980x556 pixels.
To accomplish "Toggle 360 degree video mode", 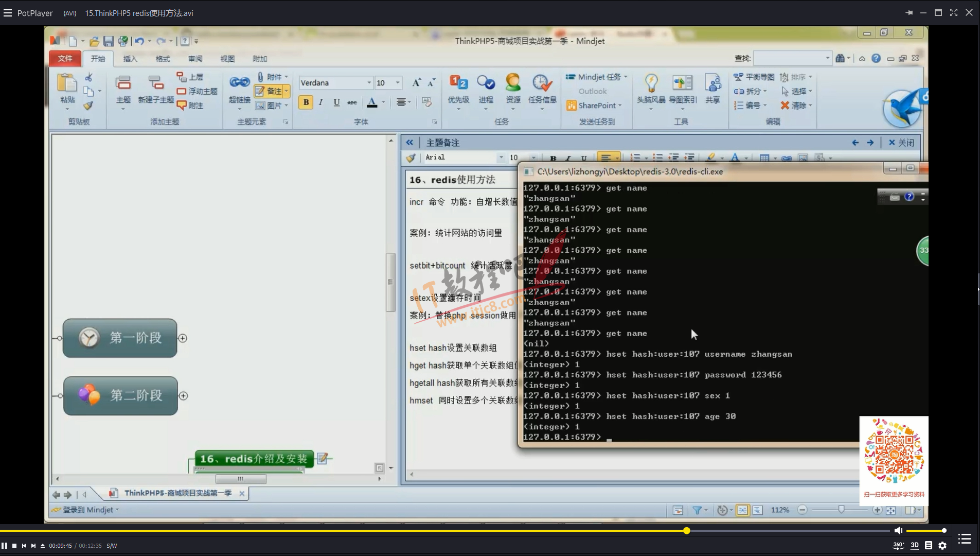I will pos(898,546).
